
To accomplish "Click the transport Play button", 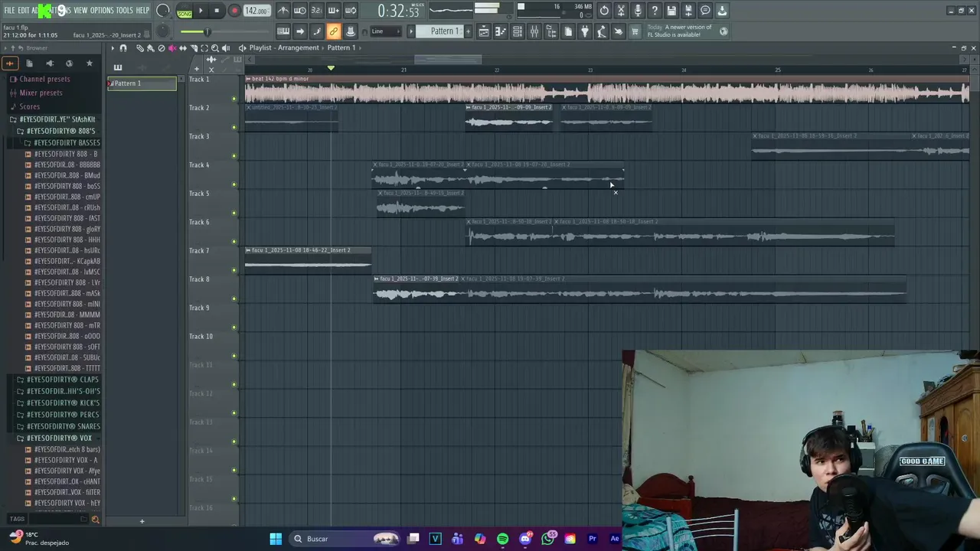I will coord(201,11).
